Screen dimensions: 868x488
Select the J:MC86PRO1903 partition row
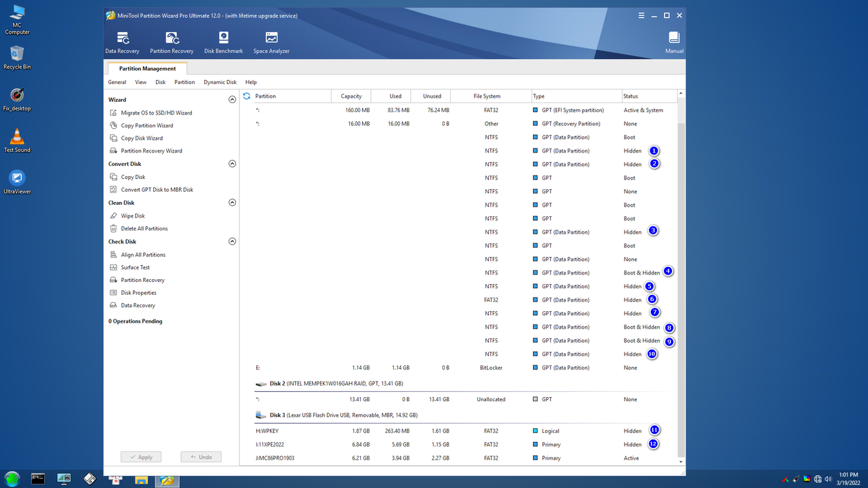(458, 458)
